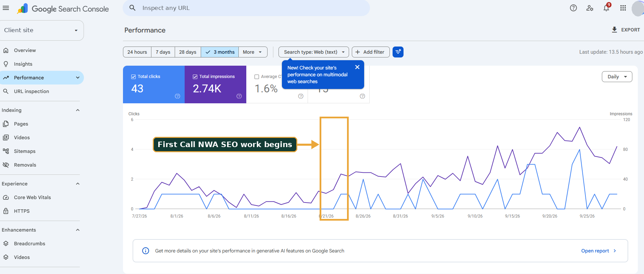Viewport: 644px width, 274px height.
Task: Select the 24 hours range
Action: (x=137, y=52)
